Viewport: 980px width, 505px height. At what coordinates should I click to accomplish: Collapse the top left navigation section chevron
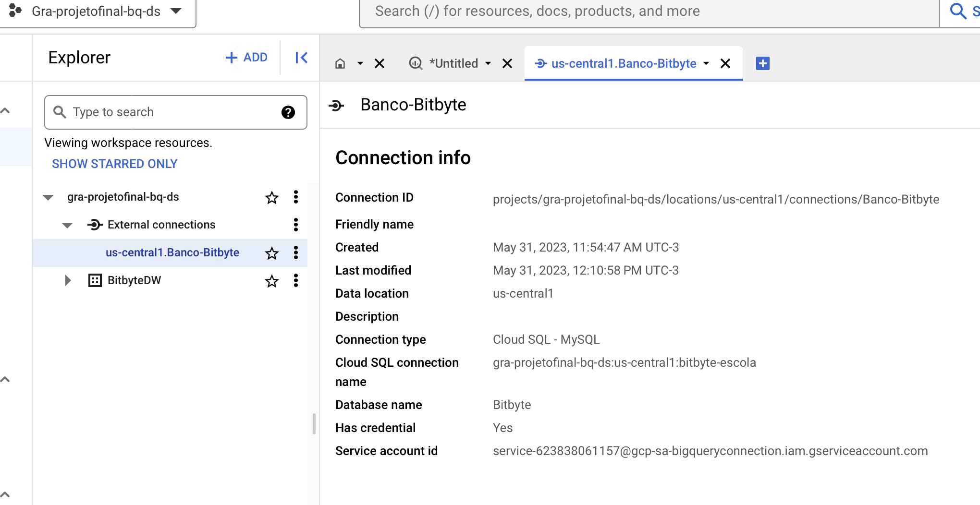[x=5, y=111]
